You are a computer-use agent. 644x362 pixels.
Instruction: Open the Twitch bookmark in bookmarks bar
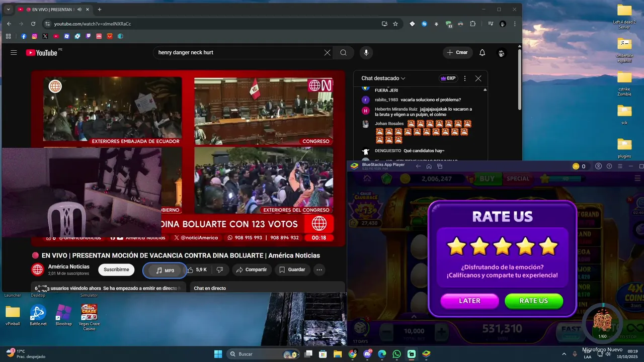click(89, 36)
